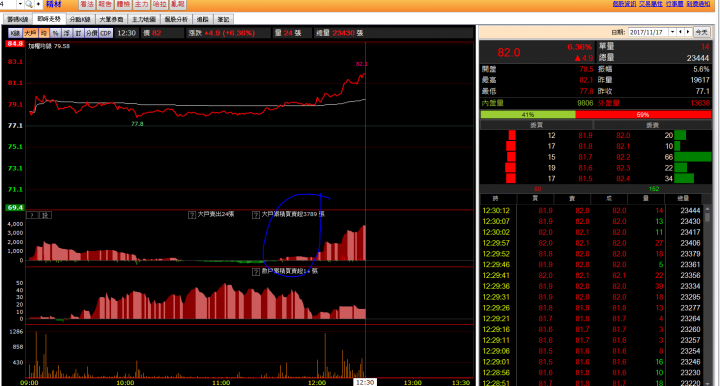Click the 今天 button
Viewport: 720px width, 386px height.
click(x=701, y=32)
